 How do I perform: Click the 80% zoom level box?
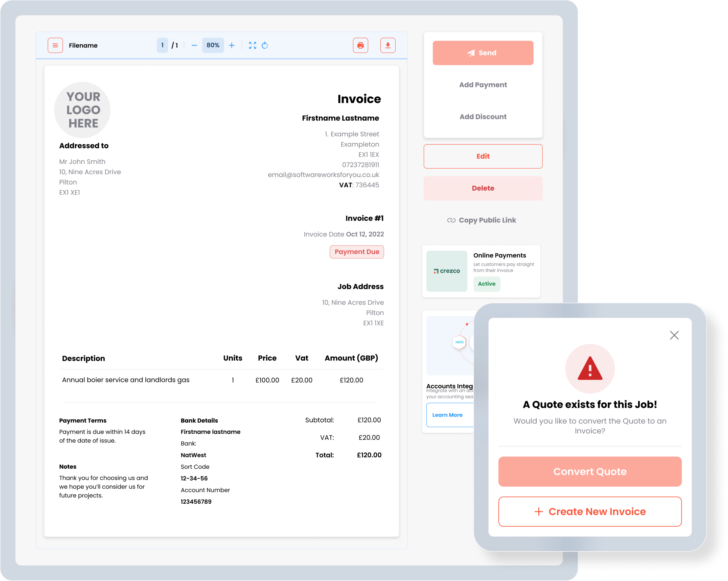[x=213, y=45]
